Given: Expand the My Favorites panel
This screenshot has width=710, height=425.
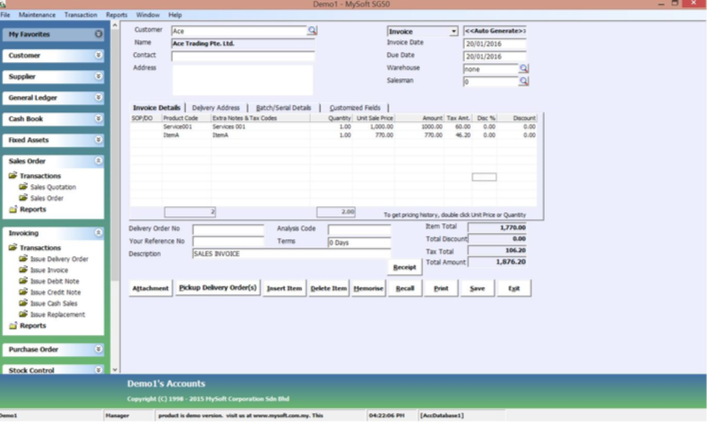Looking at the screenshot, I should point(98,34).
